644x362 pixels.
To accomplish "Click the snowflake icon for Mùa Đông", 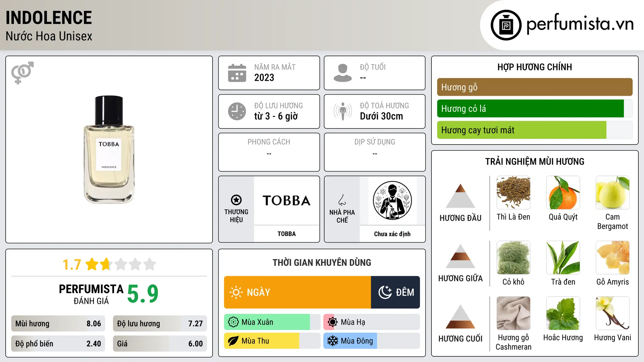I will point(333,341).
